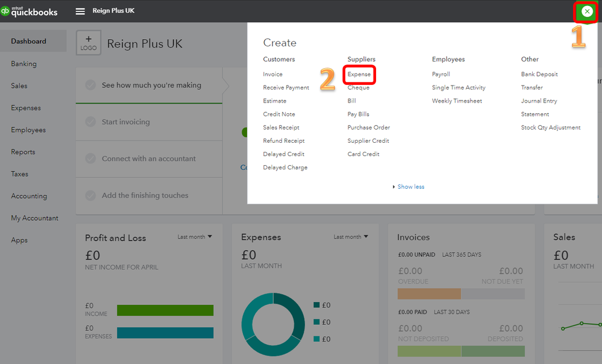602x364 pixels.
Task: Open Stock Qty Adjustment
Action: click(x=551, y=128)
